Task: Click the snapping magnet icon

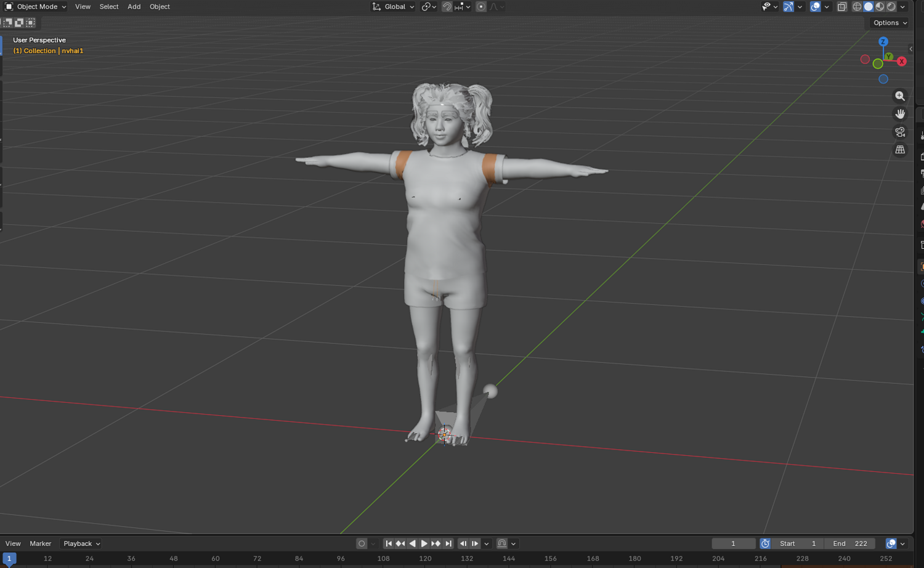Action: click(447, 7)
